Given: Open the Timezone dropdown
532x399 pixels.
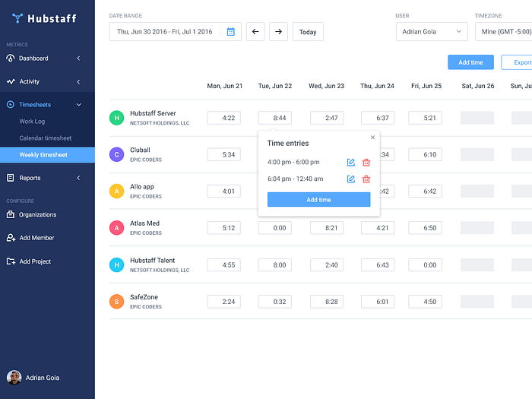Looking at the screenshot, I should tap(503, 32).
